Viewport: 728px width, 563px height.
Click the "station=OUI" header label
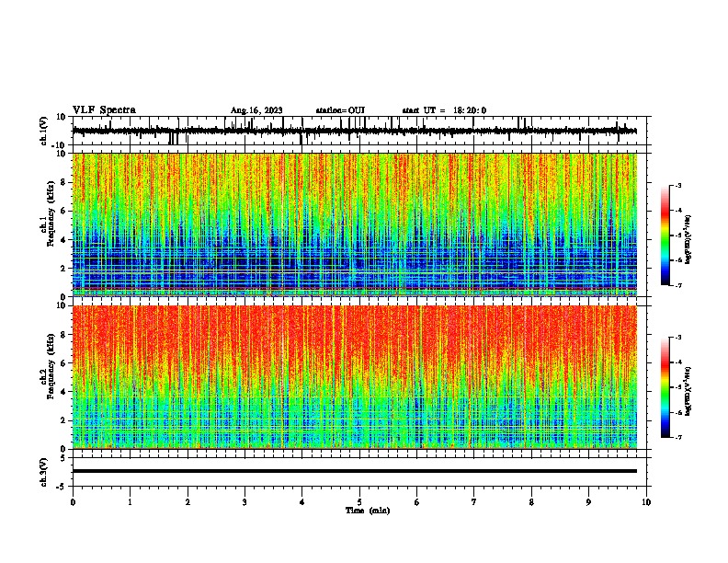340,110
